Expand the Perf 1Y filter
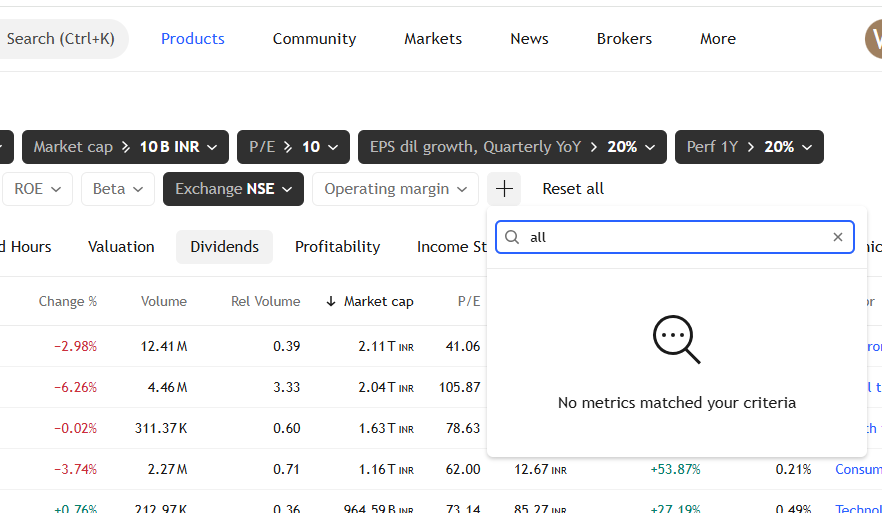 (x=749, y=147)
